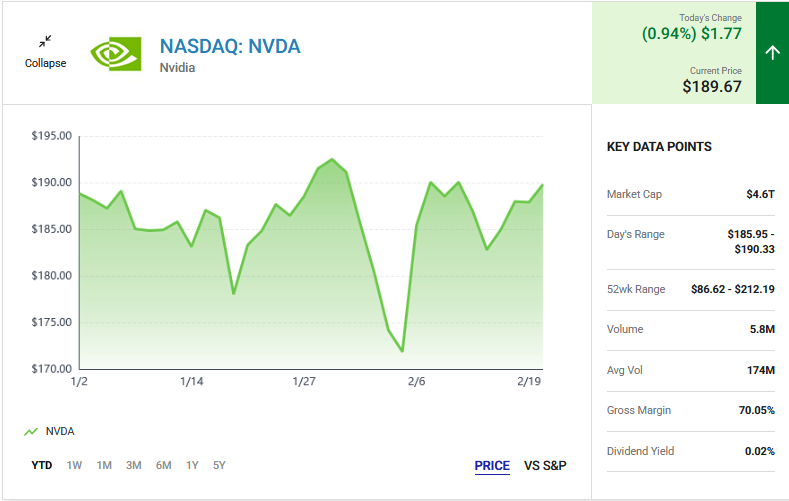Click the Current Price value $189.67
789x501 pixels.
point(712,87)
